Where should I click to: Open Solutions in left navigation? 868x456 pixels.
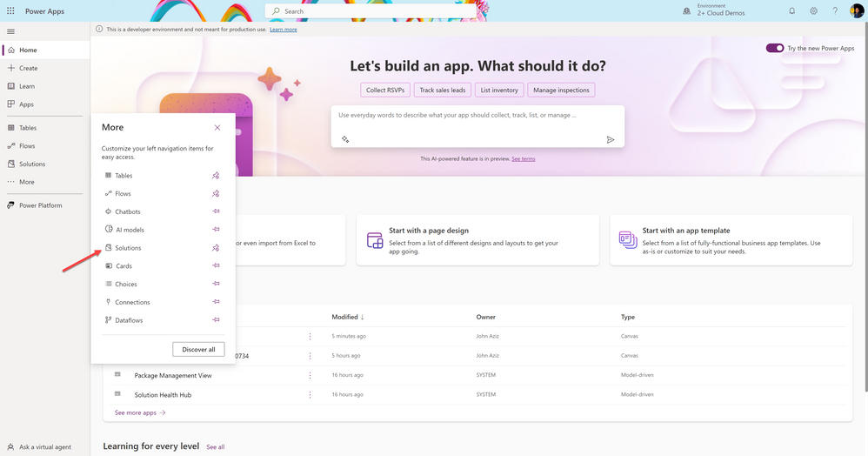(45, 164)
